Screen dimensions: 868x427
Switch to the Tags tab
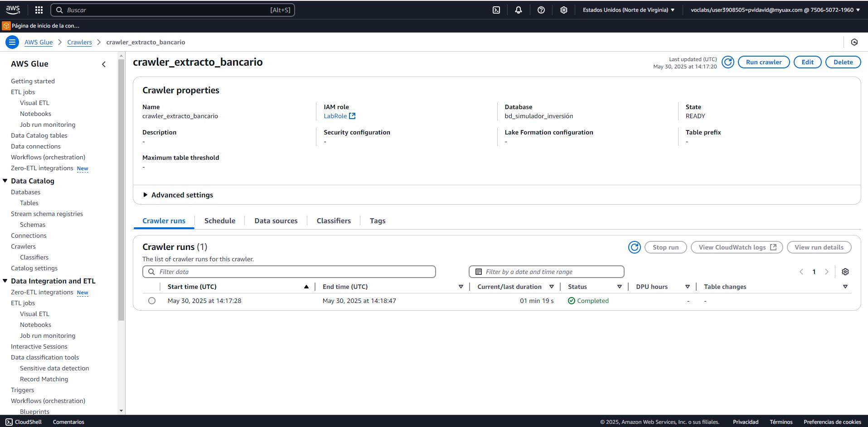pyautogui.click(x=378, y=221)
